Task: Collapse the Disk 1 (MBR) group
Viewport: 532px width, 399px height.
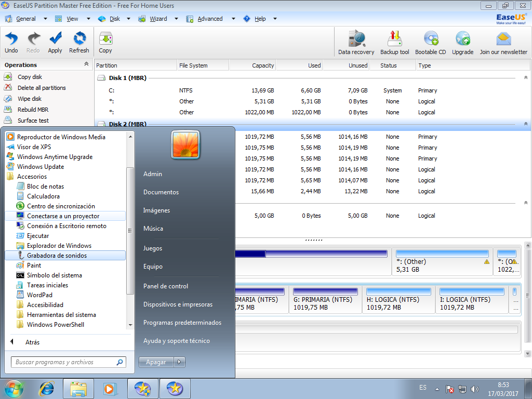Action: 526,78
